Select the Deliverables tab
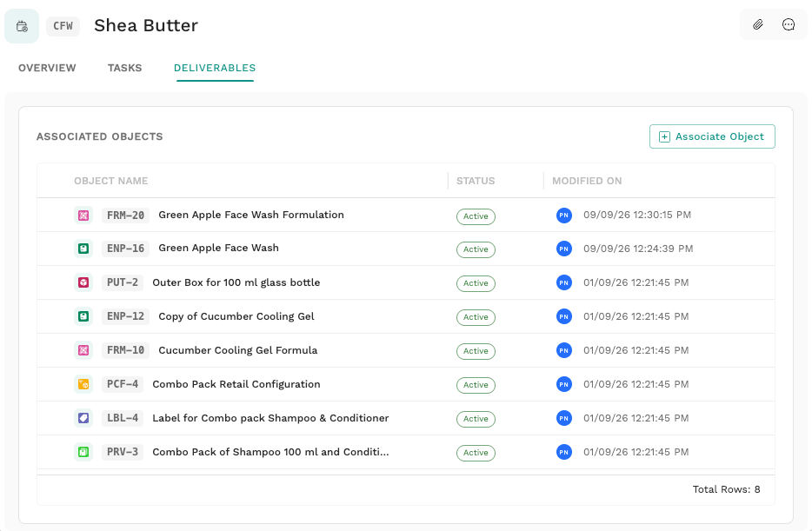The height and width of the screenshot is (531, 812). [x=215, y=68]
